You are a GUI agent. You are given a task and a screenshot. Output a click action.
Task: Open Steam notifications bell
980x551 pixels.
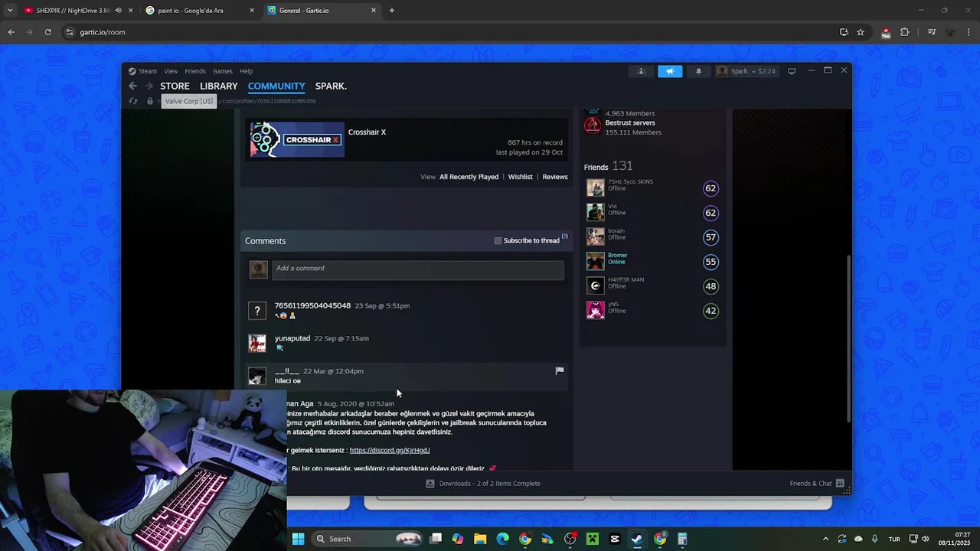coord(698,71)
